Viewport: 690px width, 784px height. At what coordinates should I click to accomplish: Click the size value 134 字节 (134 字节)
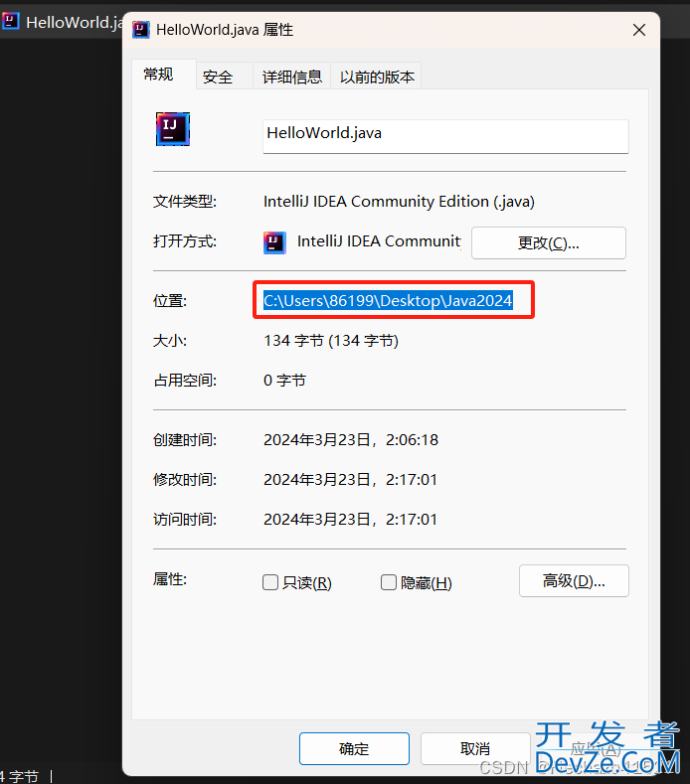tap(331, 341)
